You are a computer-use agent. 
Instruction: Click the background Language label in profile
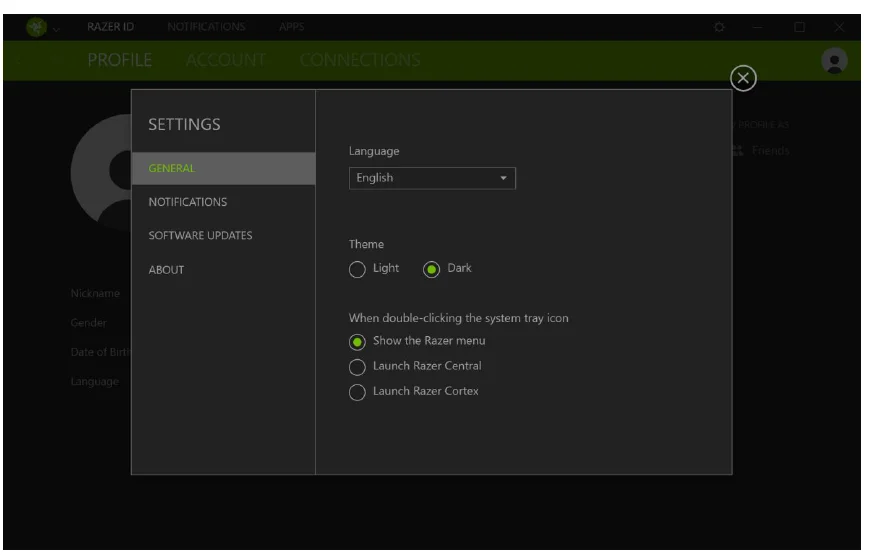94,382
